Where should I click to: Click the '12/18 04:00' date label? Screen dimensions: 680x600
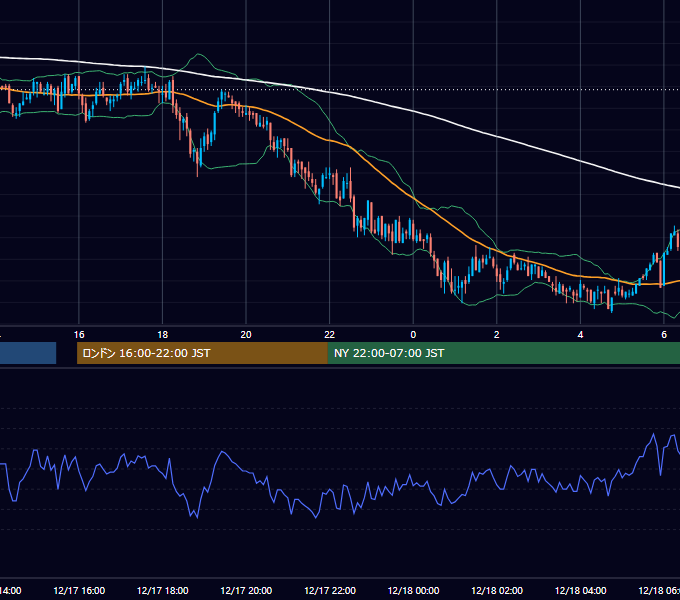pyautogui.click(x=580, y=590)
